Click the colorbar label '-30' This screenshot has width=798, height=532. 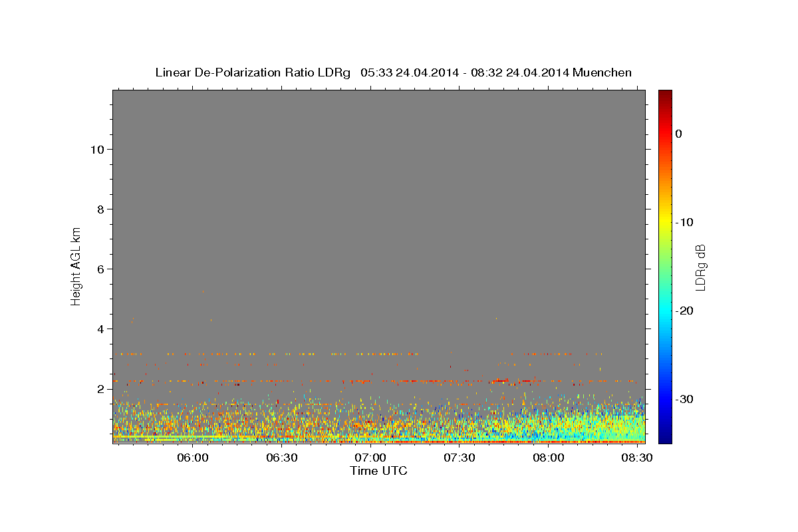coord(685,399)
